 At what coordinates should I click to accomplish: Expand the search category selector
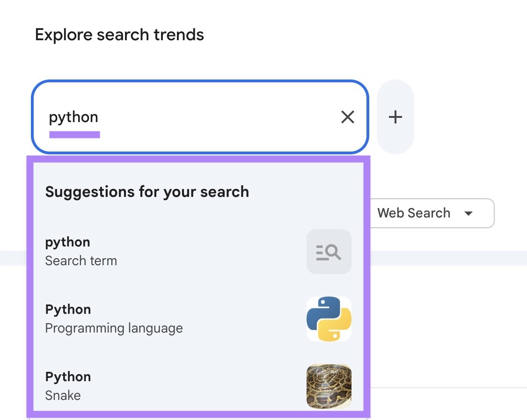click(431, 213)
